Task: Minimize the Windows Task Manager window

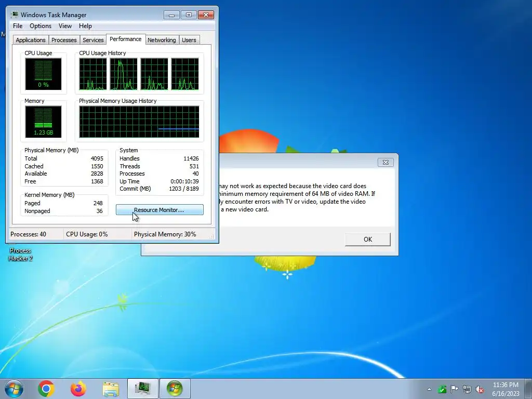Action: pos(171,15)
